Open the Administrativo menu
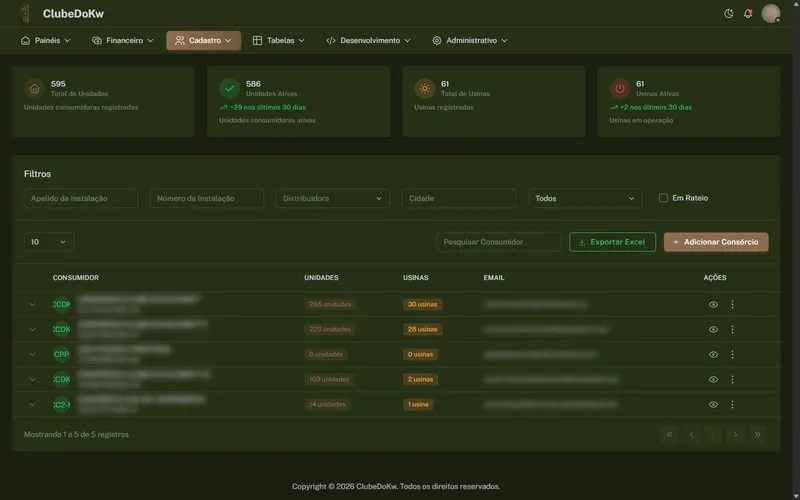 click(470, 40)
